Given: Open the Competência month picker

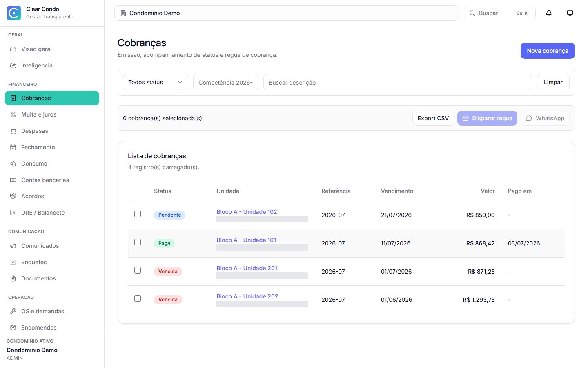Looking at the screenshot, I should [x=226, y=82].
